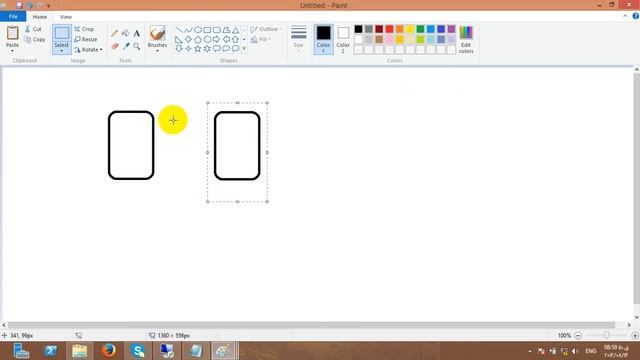Click the Undo icon in title bar

[x=30, y=5]
